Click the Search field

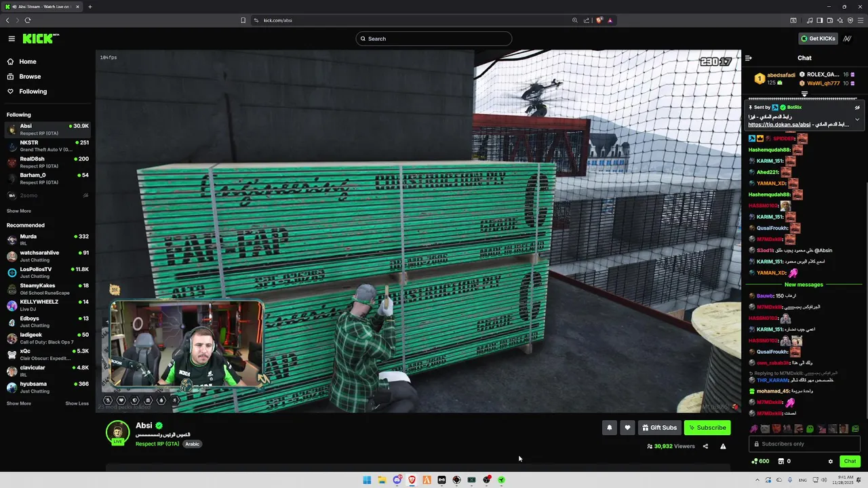click(x=434, y=39)
